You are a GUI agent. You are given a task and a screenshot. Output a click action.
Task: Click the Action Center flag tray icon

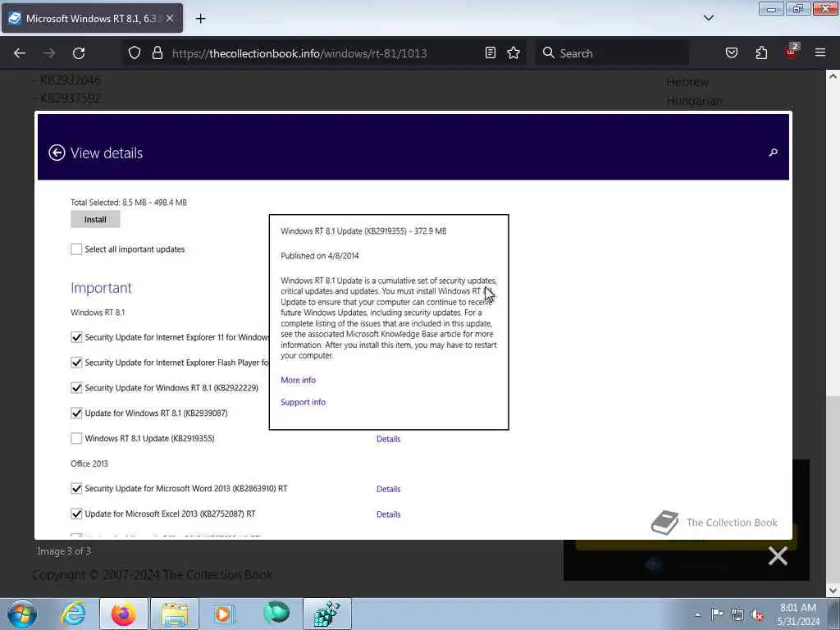click(x=717, y=614)
